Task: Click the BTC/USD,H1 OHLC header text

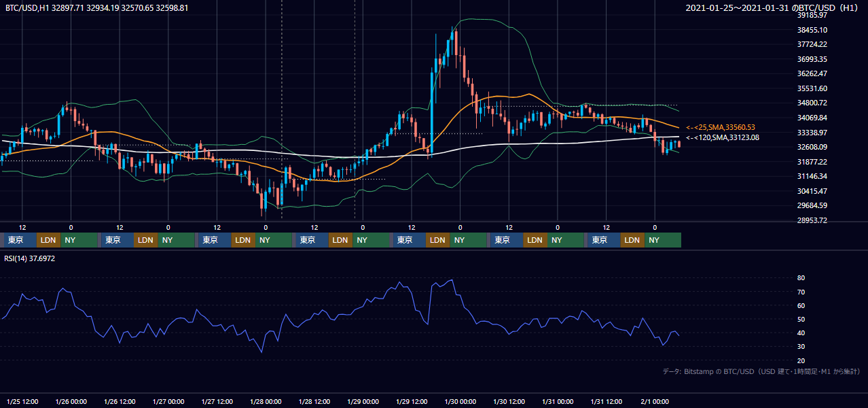Action: pos(98,7)
